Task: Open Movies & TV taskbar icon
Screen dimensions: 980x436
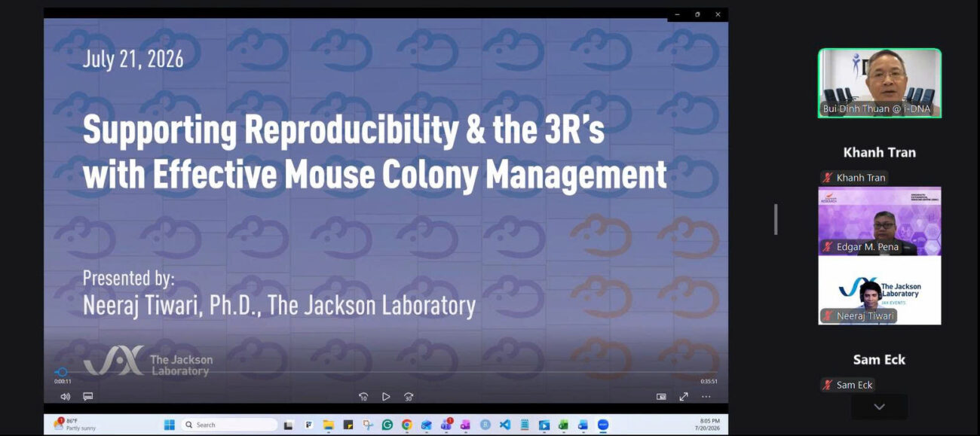Action: pyautogui.click(x=544, y=425)
